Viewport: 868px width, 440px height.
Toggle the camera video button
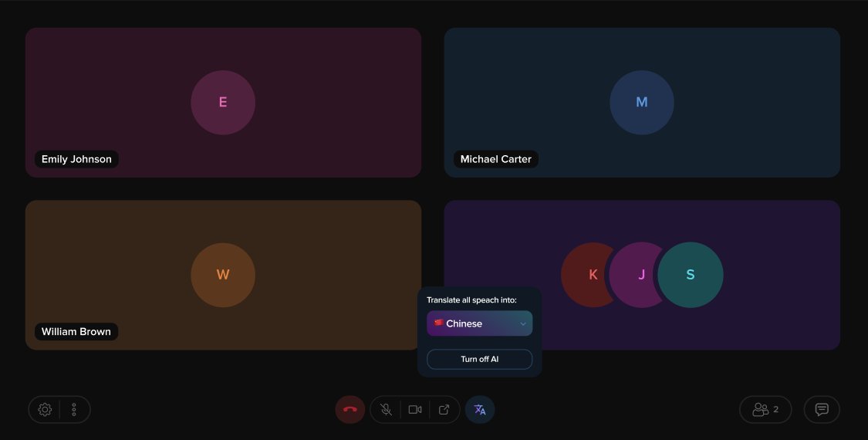click(x=414, y=410)
